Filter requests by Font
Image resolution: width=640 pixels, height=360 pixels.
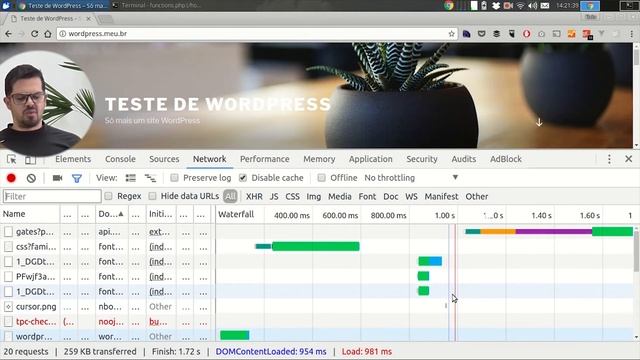367,196
